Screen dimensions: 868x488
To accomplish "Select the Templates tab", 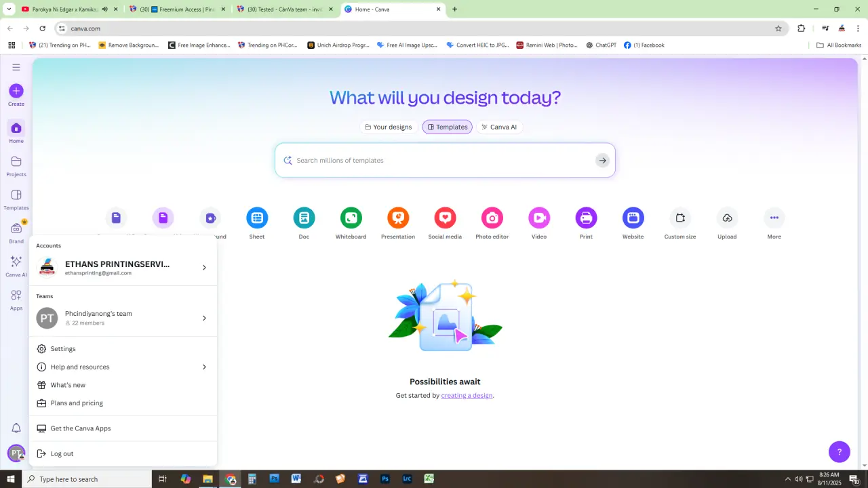I will pyautogui.click(x=448, y=127).
